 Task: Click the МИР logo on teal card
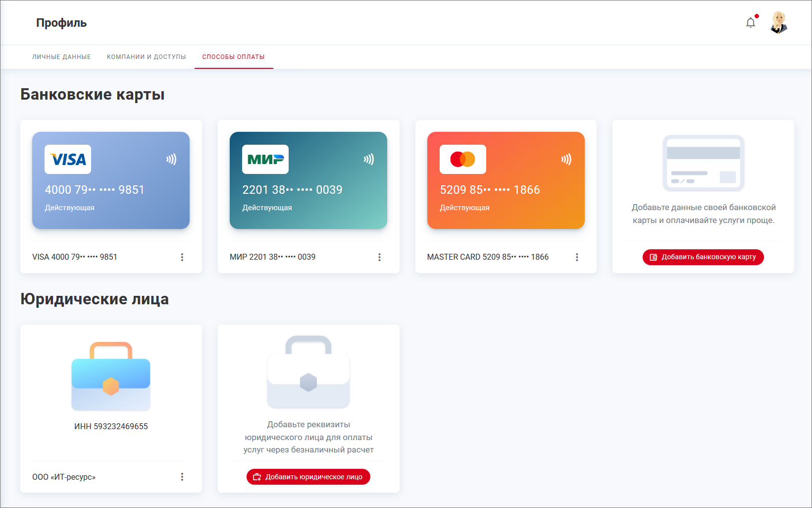click(x=265, y=160)
